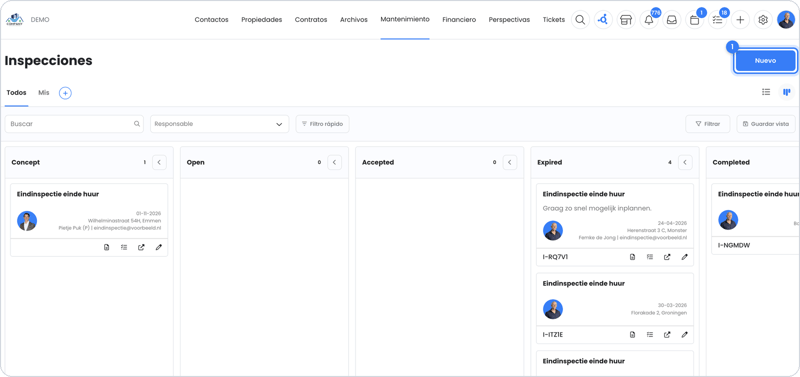Click the company logo
The width and height of the screenshot is (800, 377).
coord(14,20)
